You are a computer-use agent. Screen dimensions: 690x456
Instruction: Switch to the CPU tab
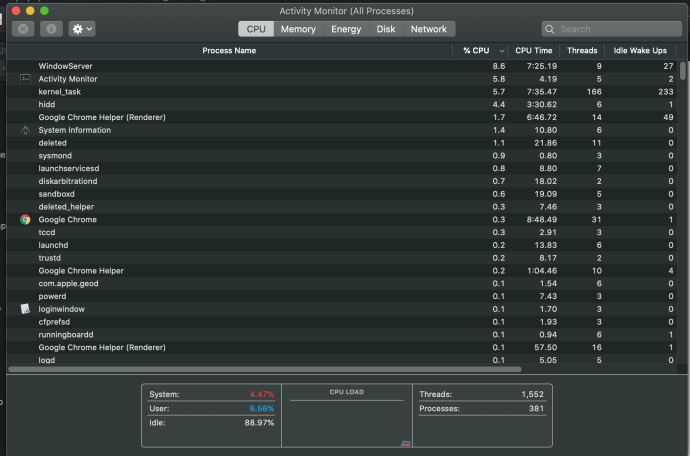[256, 29]
